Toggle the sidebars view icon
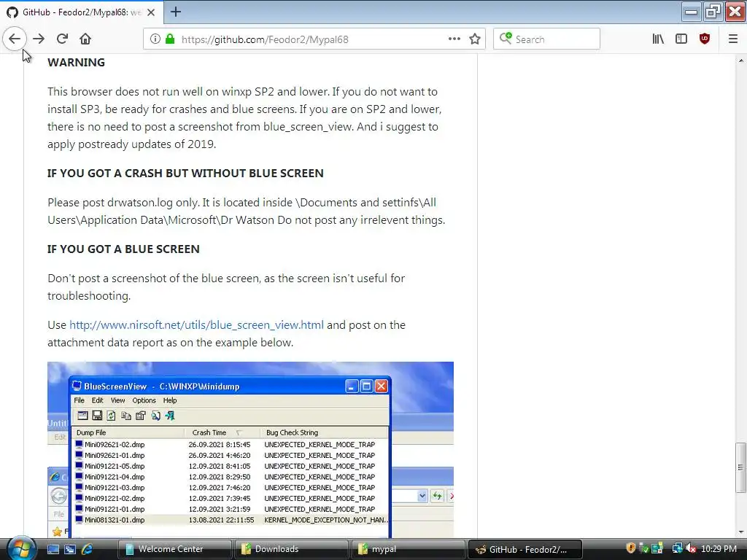This screenshot has width=747, height=560. click(681, 39)
